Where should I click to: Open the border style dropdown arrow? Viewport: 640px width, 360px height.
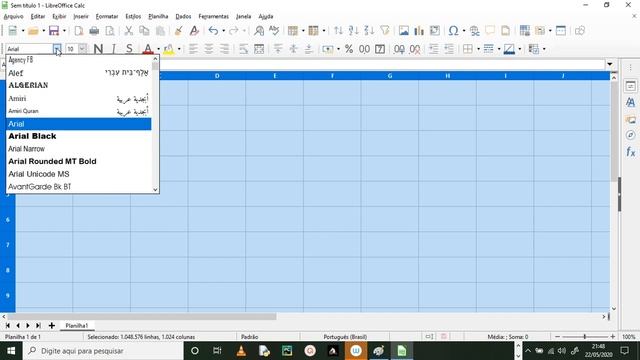tap(499, 49)
